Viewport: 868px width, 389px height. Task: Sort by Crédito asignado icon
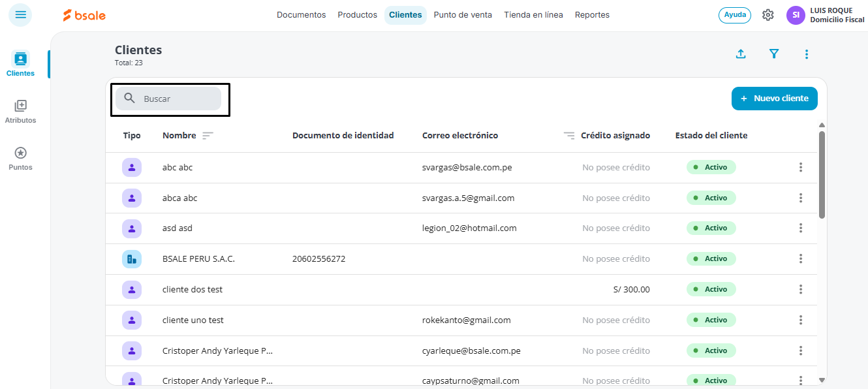click(x=569, y=136)
